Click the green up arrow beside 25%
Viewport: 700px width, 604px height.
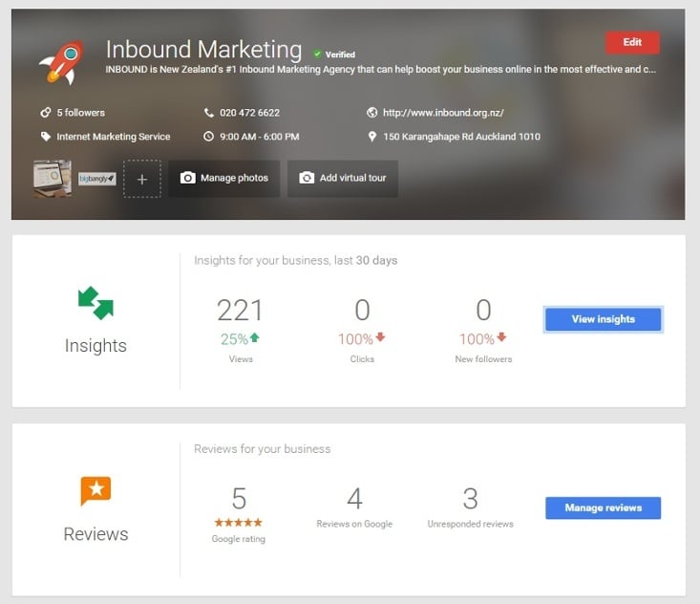tap(254, 337)
